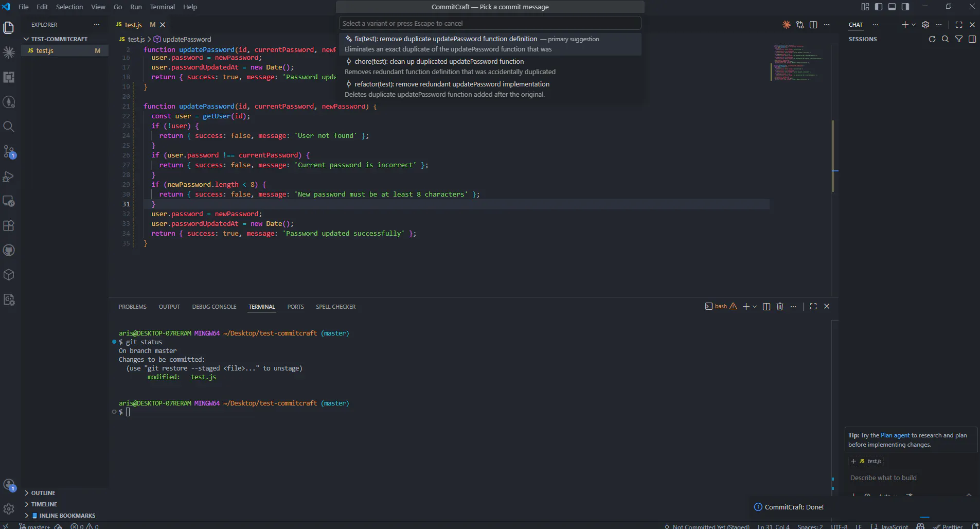The width and height of the screenshot is (980, 529).
Task: Toggle secondary side bar visibility
Action: point(905,7)
